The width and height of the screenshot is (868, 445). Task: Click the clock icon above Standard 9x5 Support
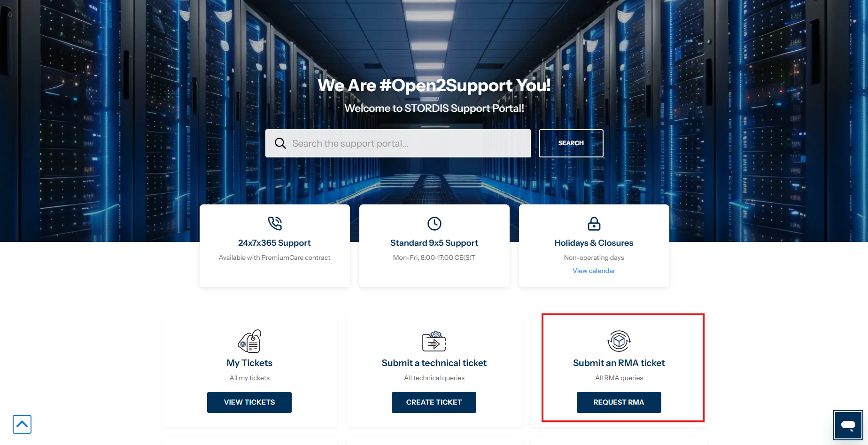[x=434, y=224]
